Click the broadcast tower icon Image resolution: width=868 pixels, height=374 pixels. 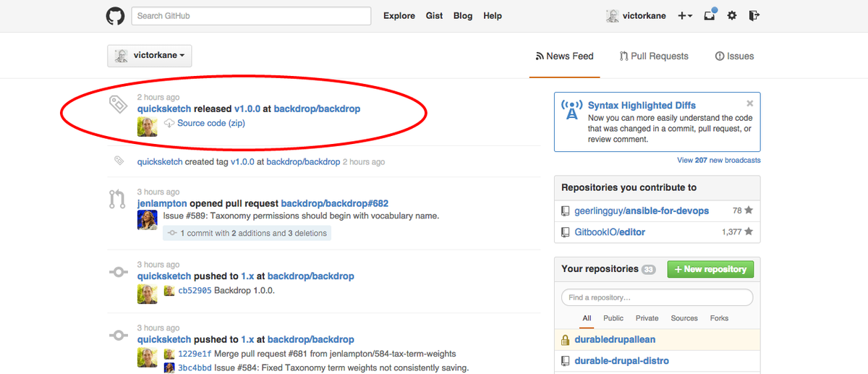pos(571,111)
